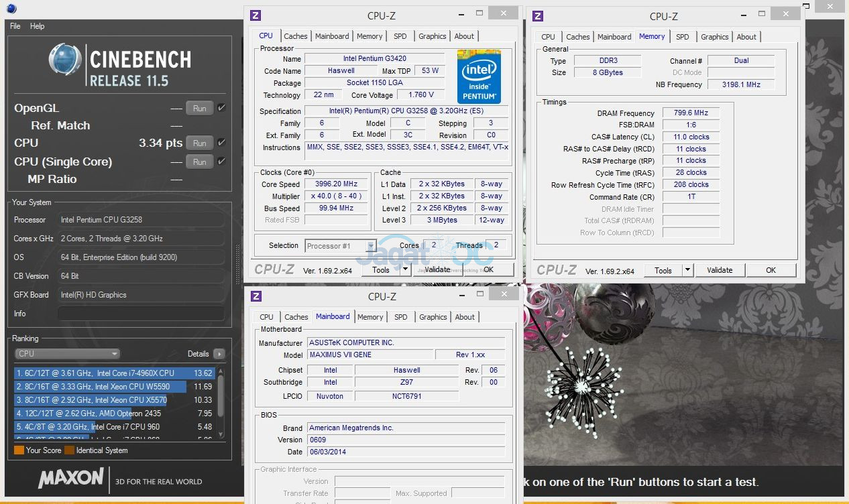
Task: Open About tab in Mainboard window
Action: [x=465, y=317]
